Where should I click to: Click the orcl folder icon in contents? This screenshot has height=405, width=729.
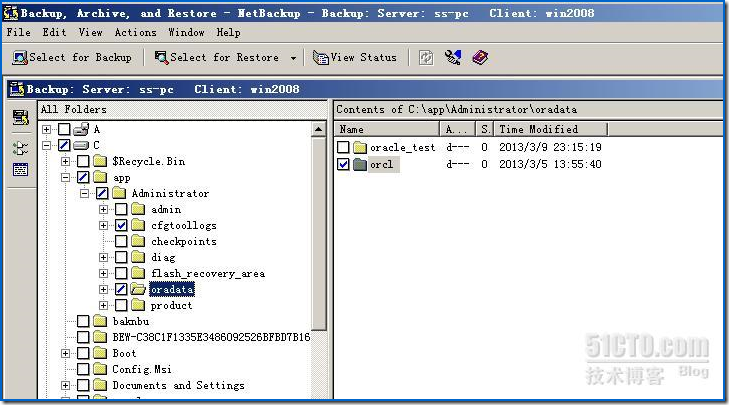click(360, 164)
